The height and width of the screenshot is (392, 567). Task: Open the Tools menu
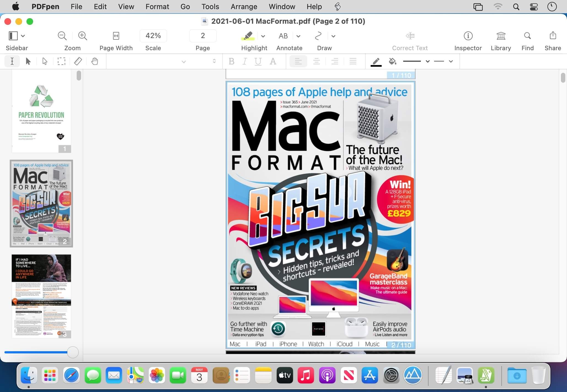(x=210, y=7)
